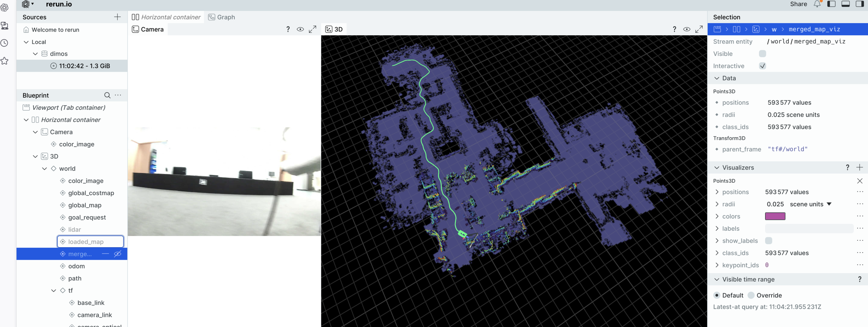Select the Default time range option
This screenshot has height=327, width=868.
pos(717,295)
